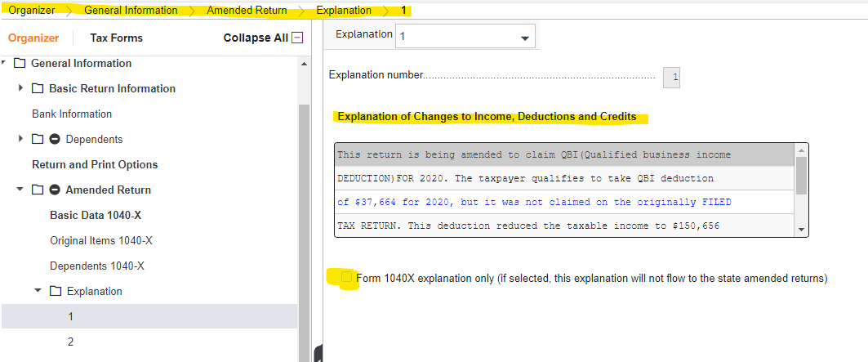Click explanation text box scroll up arrow
This screenshot has width=868, height=362.
click(801, 150)
